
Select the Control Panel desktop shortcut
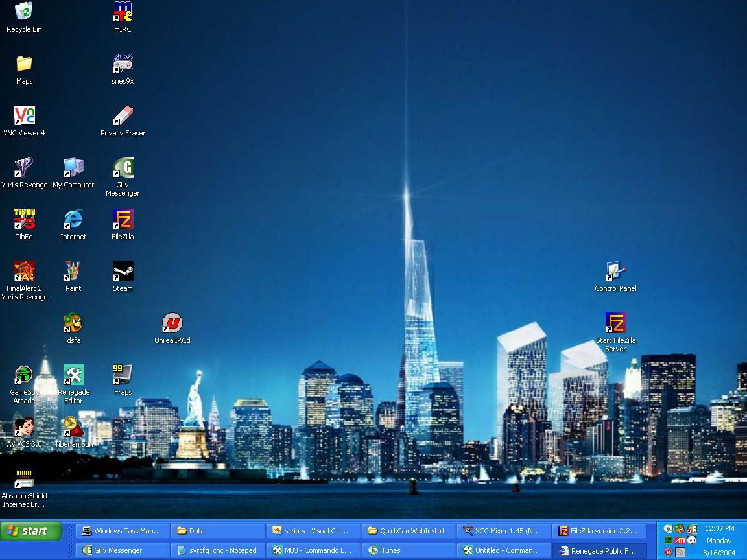tap(615, 272)
